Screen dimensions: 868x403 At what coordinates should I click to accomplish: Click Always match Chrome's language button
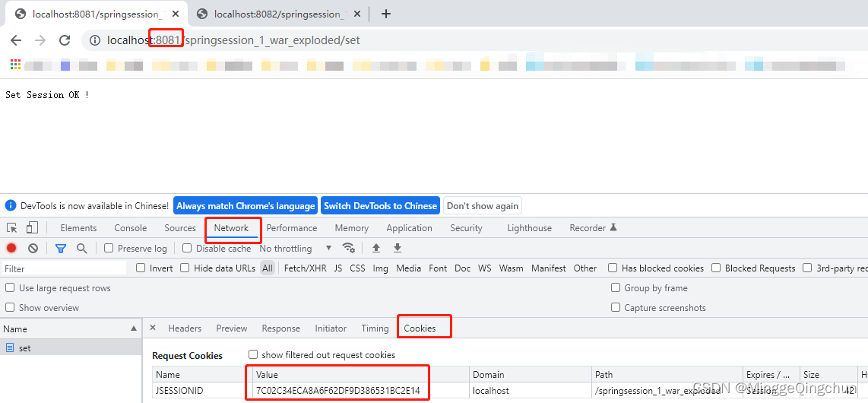tap(246, 206)
